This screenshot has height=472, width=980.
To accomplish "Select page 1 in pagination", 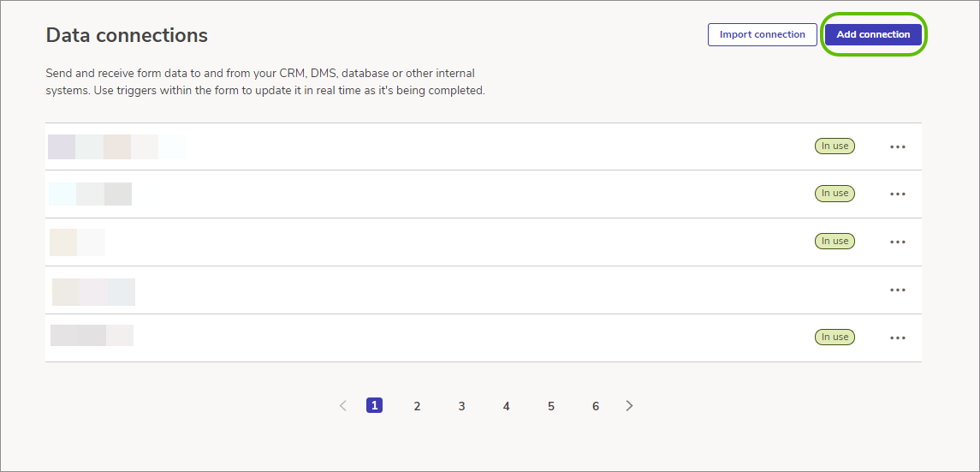I will pyautogui.click(x=374, y=406).
